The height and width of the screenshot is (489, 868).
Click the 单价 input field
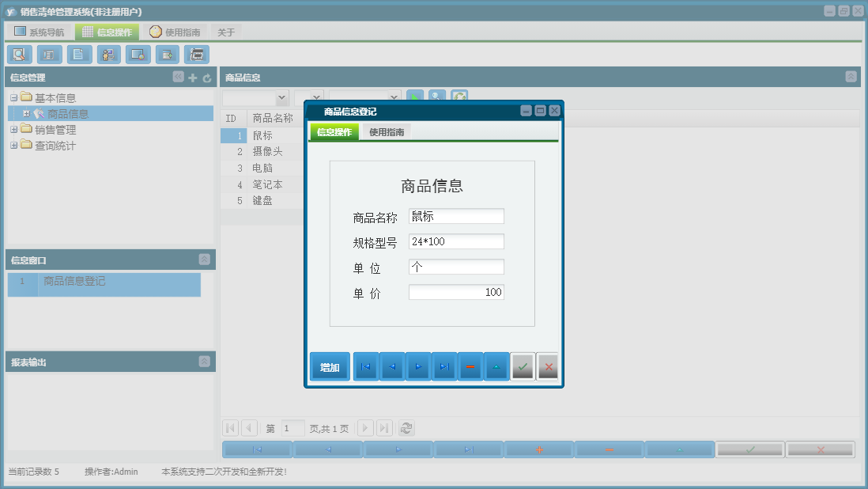point(456,293)
